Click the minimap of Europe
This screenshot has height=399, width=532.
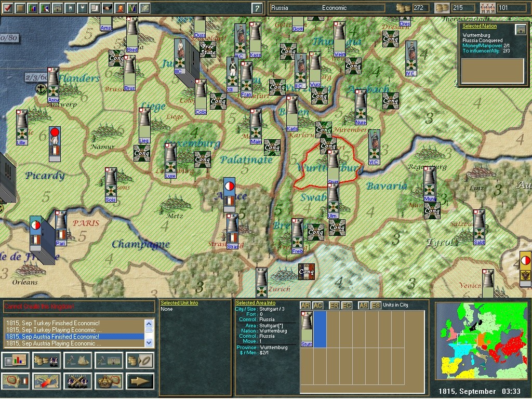point(482,341)
